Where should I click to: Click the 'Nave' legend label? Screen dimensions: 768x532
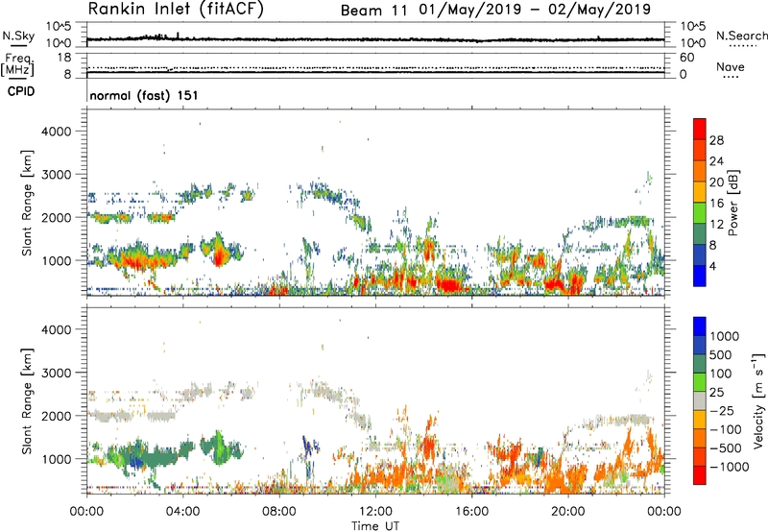[x=731, y=67]
